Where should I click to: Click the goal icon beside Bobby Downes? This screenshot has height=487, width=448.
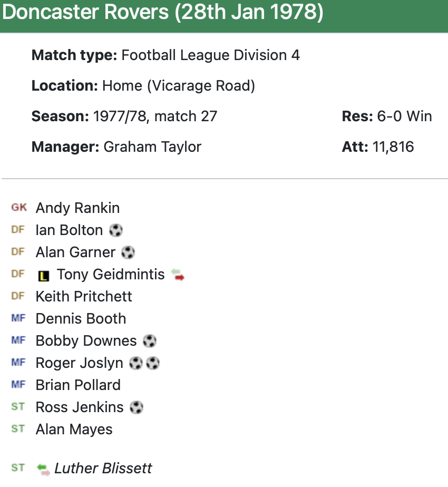point(150,341)
